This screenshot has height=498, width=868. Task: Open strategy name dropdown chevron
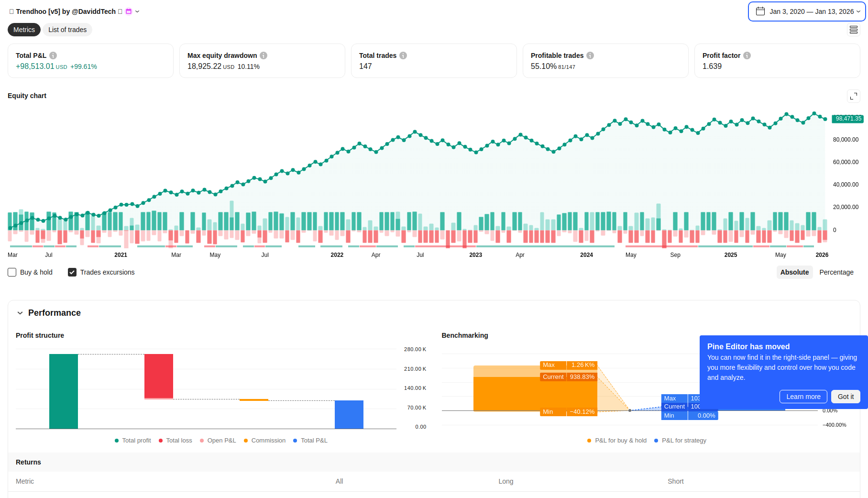pyautogui.click(x=137, y=11)
